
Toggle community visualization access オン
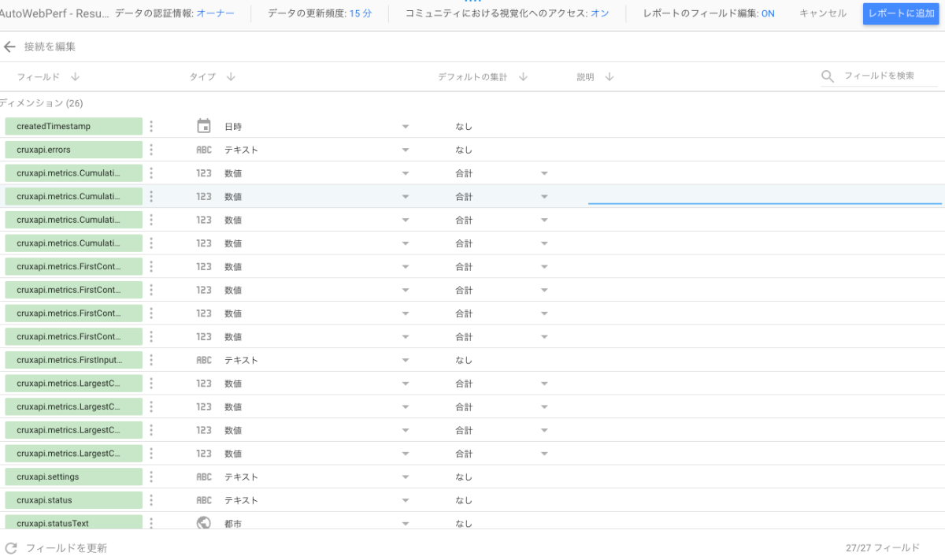pyautogui.click(x=600, y=13)
